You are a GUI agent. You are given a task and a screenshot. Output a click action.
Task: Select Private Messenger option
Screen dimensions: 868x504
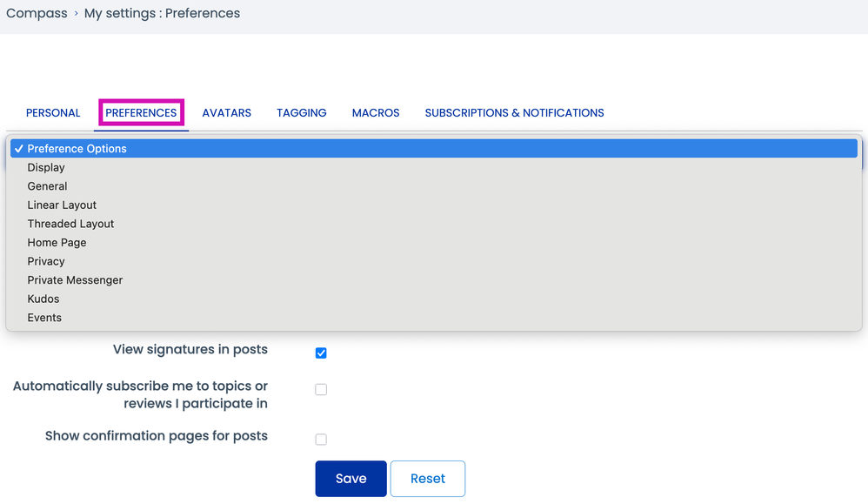tap(75, 280)
